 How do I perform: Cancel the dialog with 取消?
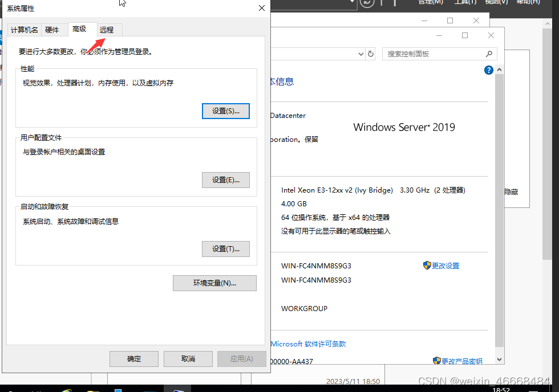pyautogui.click(x=188, y=359)
